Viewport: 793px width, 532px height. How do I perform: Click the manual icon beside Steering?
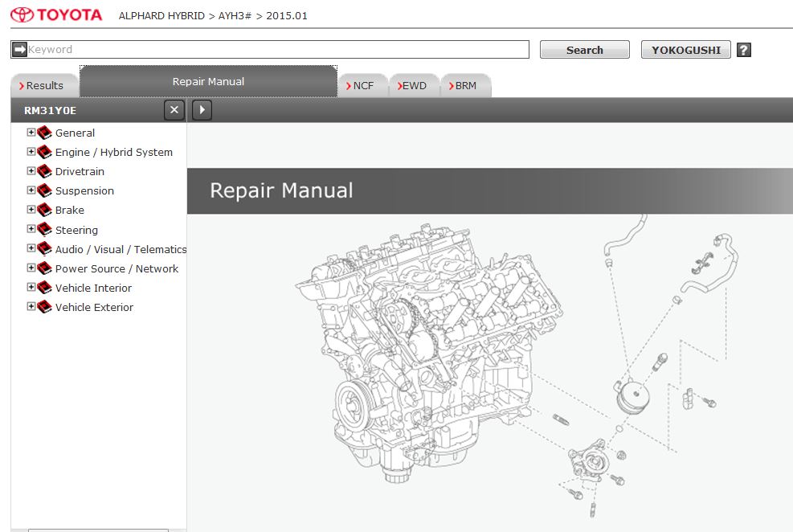tap(43, 229)
